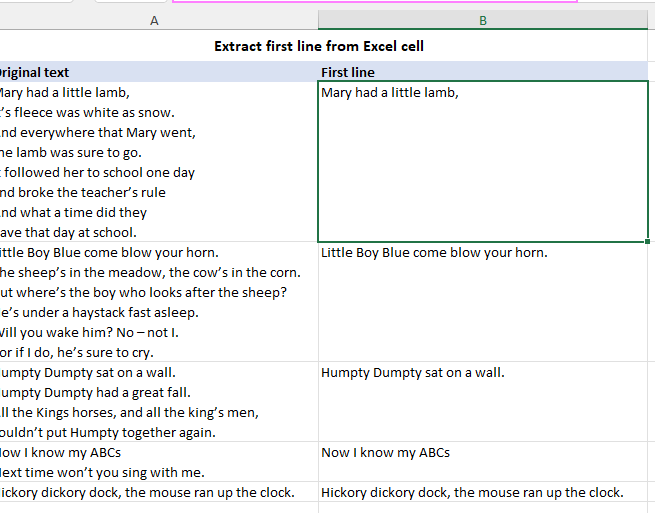Select the 'Humpty Dumpty sat on a wall.' result cell

[x=484, y=402]
